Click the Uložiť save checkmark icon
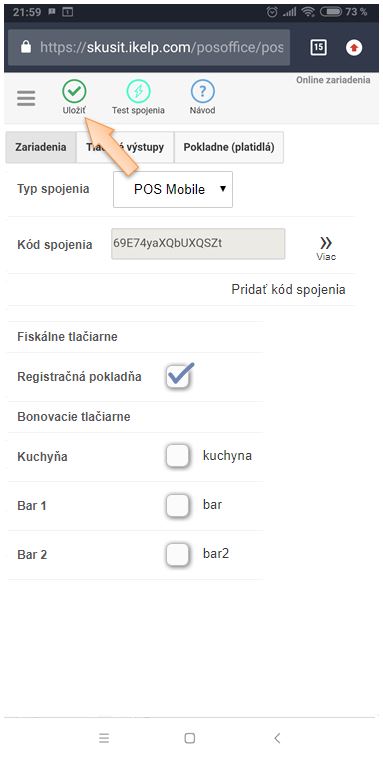Viewport: 383px width, 760px height. (74, 92)
